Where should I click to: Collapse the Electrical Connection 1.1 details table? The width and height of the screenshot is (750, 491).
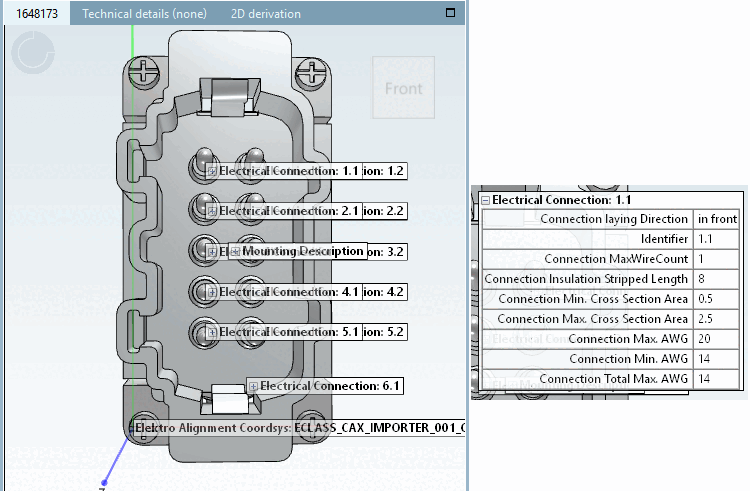(x=485, y=200)
